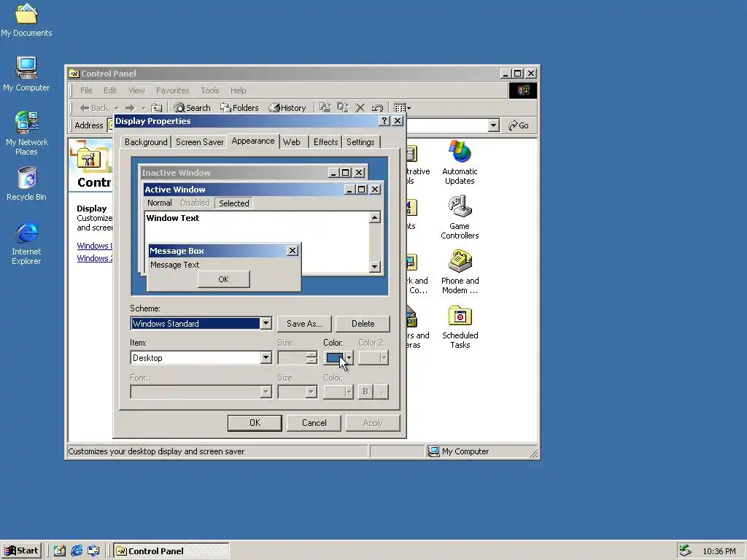Viewport: 747px width, 560px height.
Task: Click Selected menu item in preview
Action: [234, 203]
